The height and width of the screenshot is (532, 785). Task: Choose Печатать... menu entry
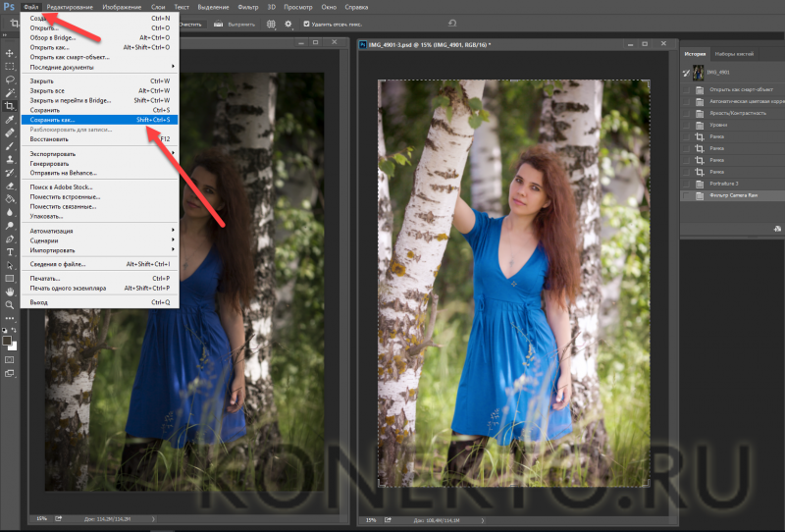(x=99, y=278)
